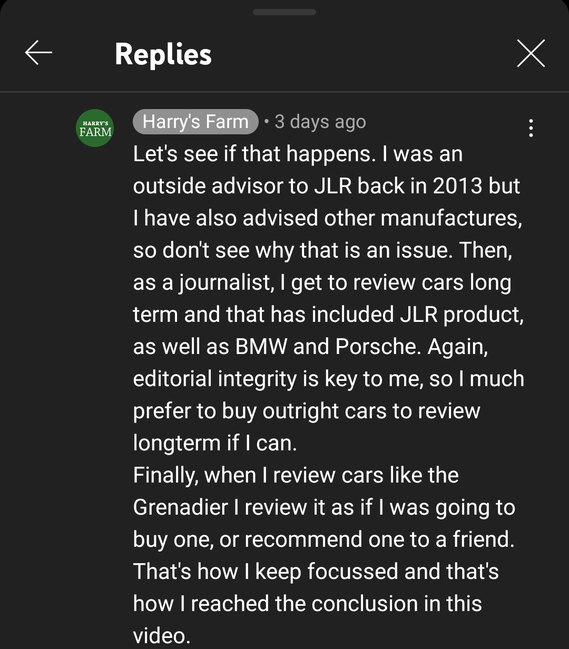Tap the Harry's Farm channel name badge

coord(195,122)
